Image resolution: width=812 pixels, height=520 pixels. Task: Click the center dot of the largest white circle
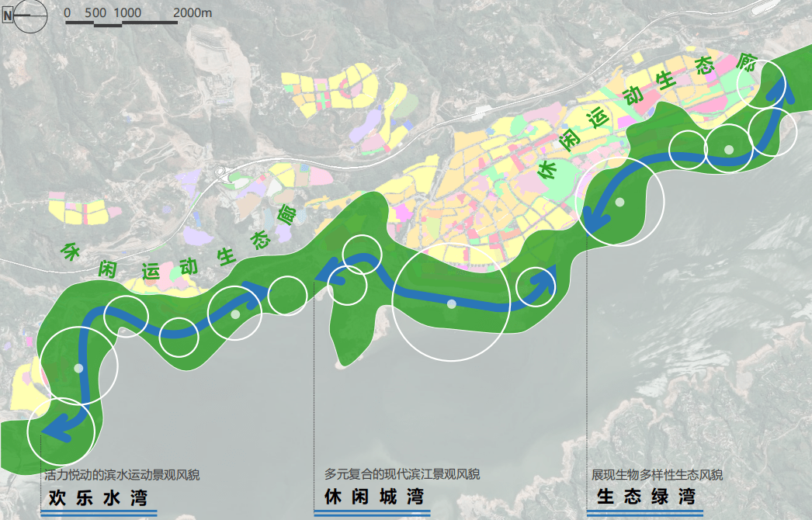[x=451, y=303]
